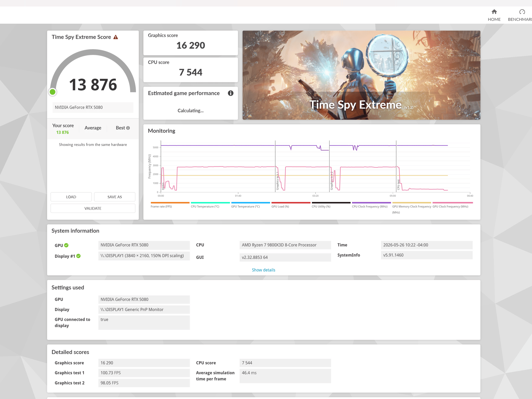Click the info icon next to Best

(x=128, y=128)
